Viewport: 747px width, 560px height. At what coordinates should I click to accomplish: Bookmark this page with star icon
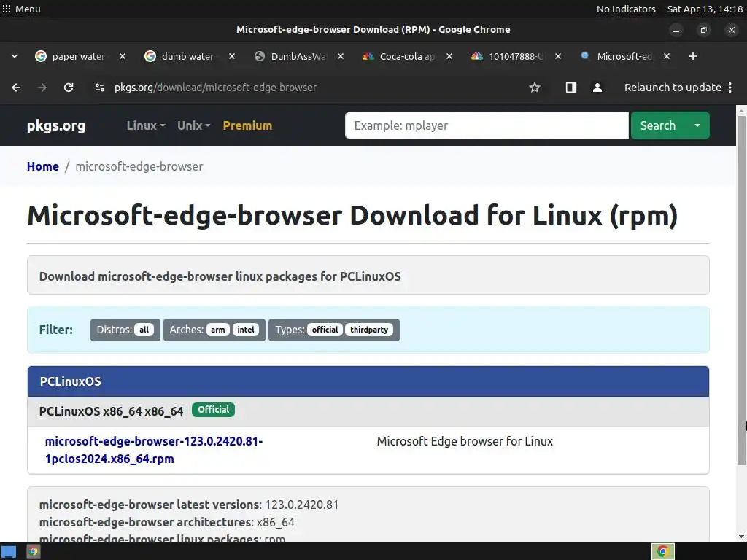(535, 87)
